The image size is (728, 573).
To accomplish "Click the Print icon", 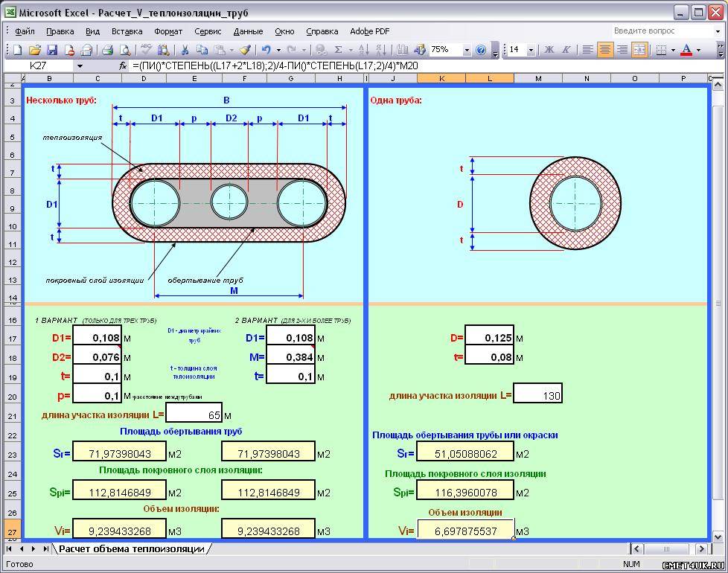I will 107,50.
